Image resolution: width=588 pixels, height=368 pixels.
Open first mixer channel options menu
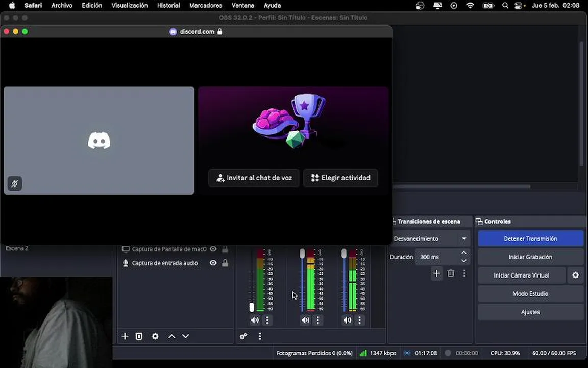267,320
